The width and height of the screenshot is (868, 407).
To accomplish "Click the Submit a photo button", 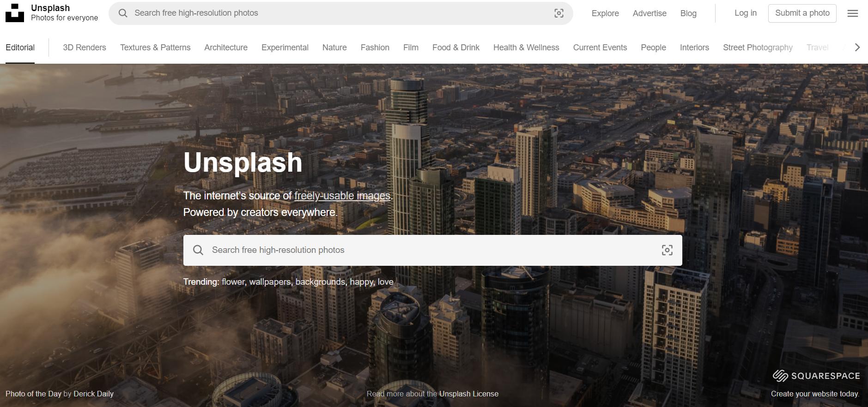I will tap(802, 13).
